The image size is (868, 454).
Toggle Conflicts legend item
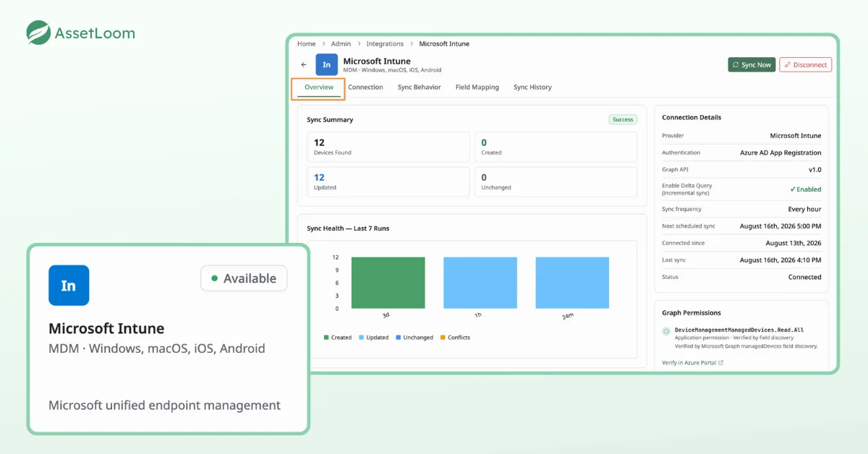point(455,338)
